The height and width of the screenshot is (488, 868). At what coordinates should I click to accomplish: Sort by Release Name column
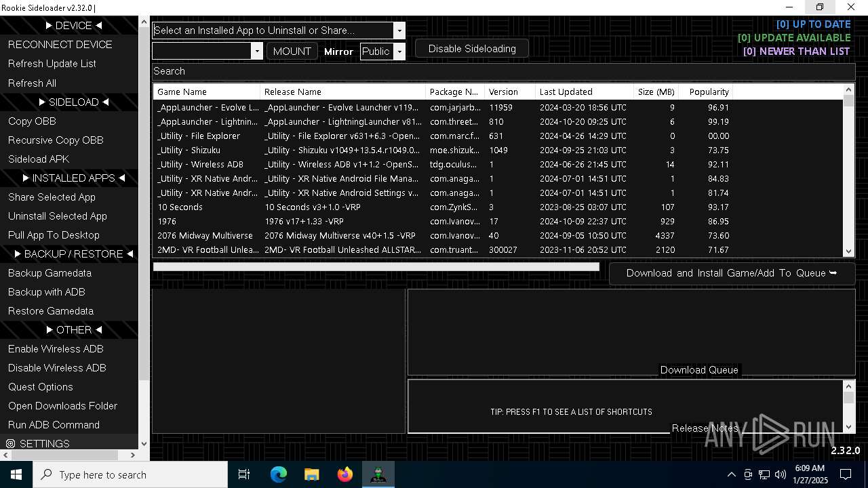[343, 91]
